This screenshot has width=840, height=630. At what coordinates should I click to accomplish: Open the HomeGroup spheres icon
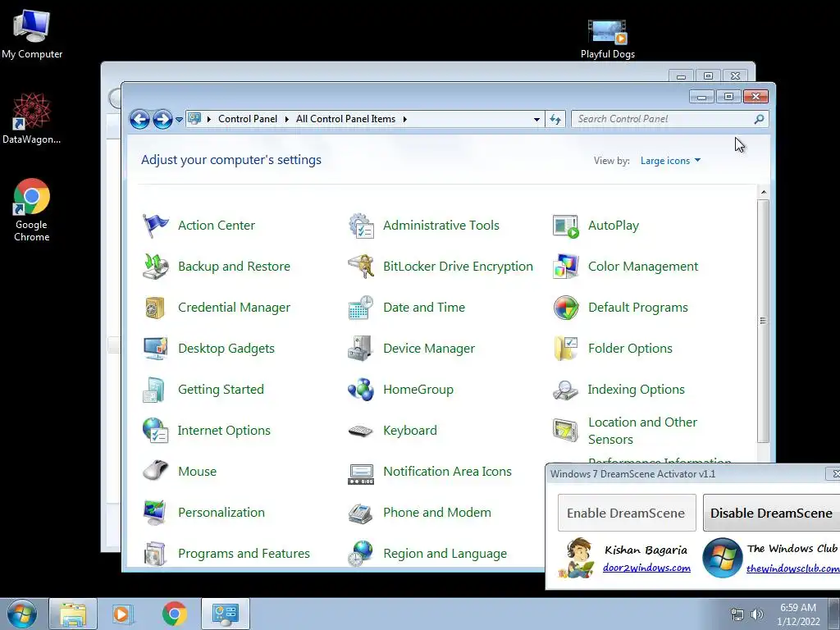tap(361, 390)
